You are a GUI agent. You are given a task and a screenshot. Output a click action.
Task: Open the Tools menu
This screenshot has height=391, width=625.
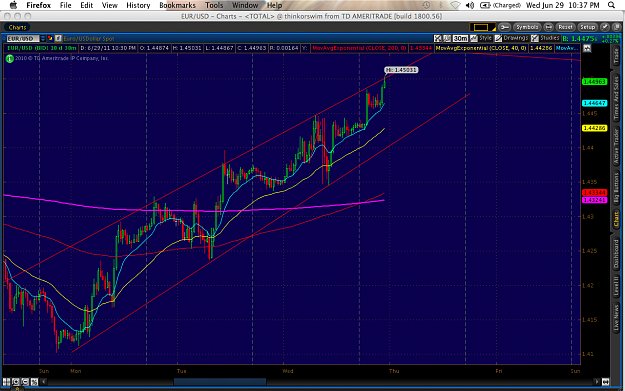pos(214,5)
